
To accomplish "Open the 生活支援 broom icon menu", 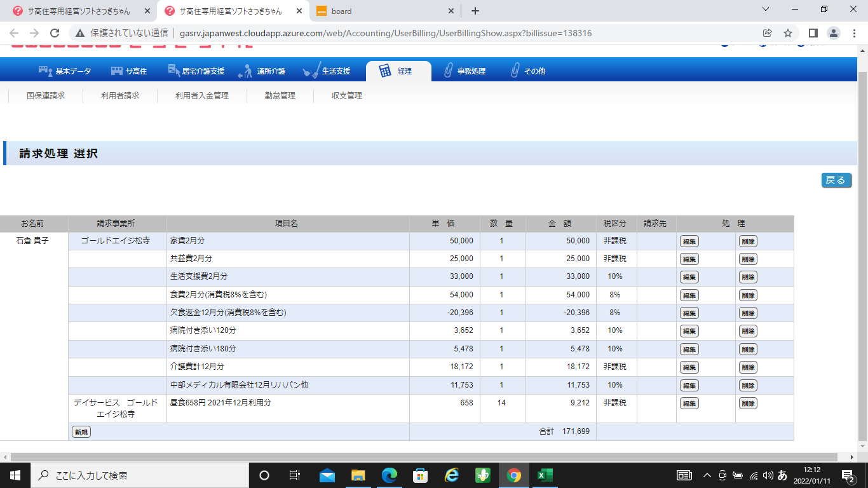I will 311,71.
